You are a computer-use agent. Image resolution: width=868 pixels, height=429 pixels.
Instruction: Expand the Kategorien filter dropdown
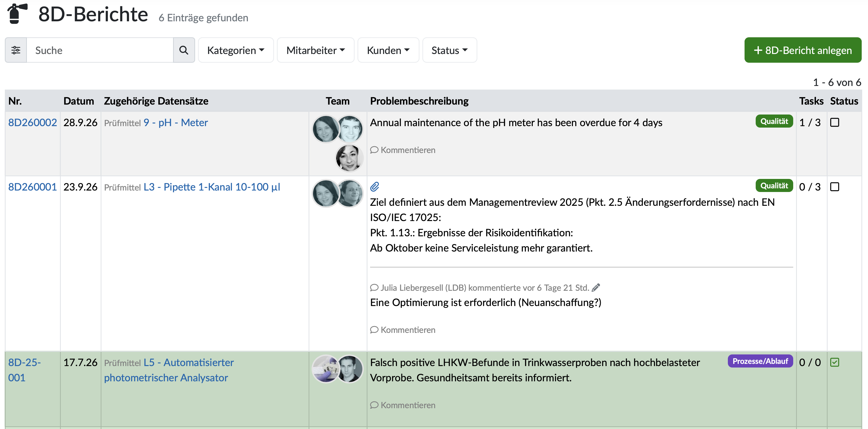(236, 50)
